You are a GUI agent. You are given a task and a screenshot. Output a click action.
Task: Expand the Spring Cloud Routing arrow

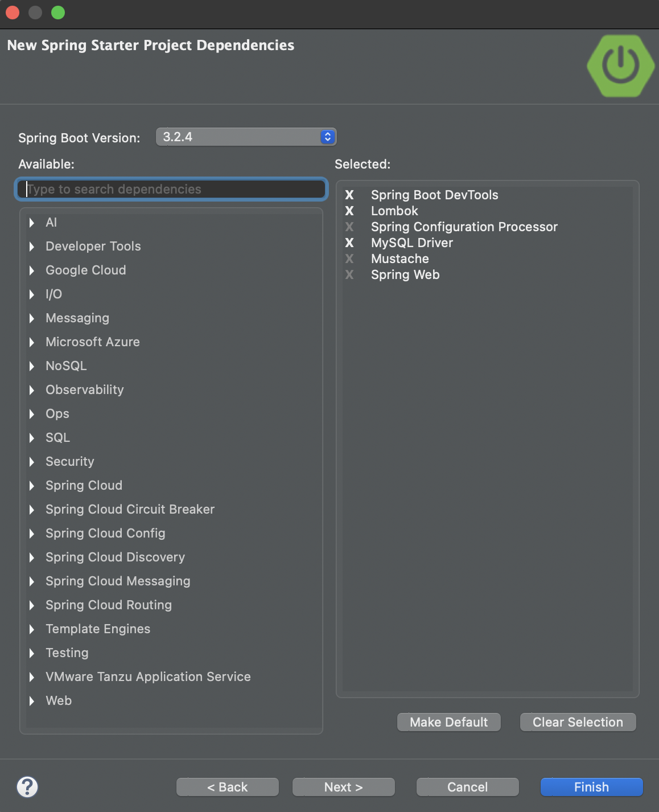32,605
